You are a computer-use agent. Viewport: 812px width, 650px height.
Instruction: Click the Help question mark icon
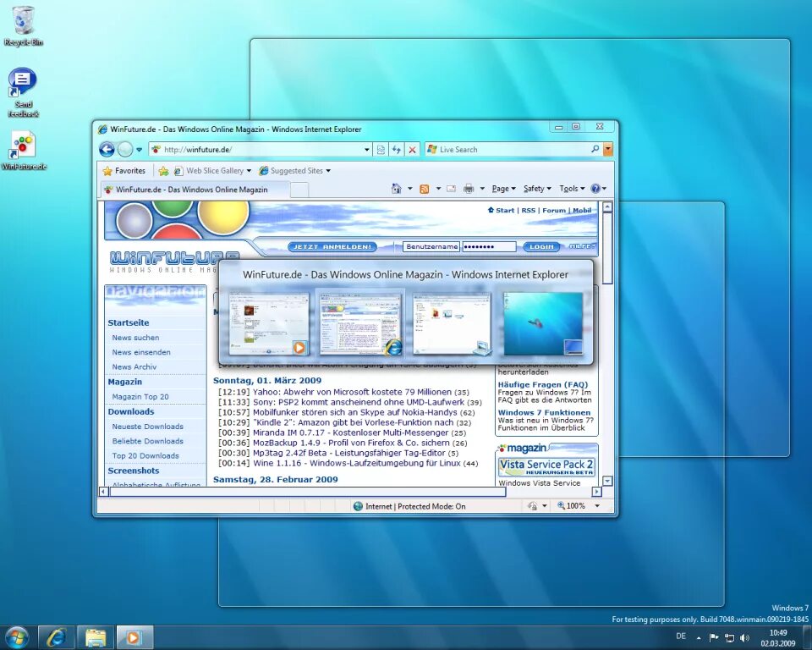(x=595, y=189)
